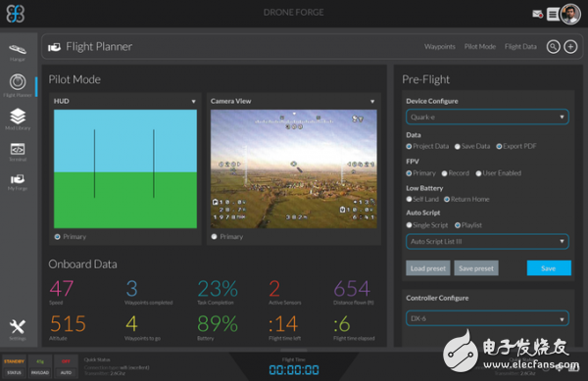The width and height of the screenshot is (588, 381).
Task: Click the 3 Waypoints completed value
Action: [131, 289]
